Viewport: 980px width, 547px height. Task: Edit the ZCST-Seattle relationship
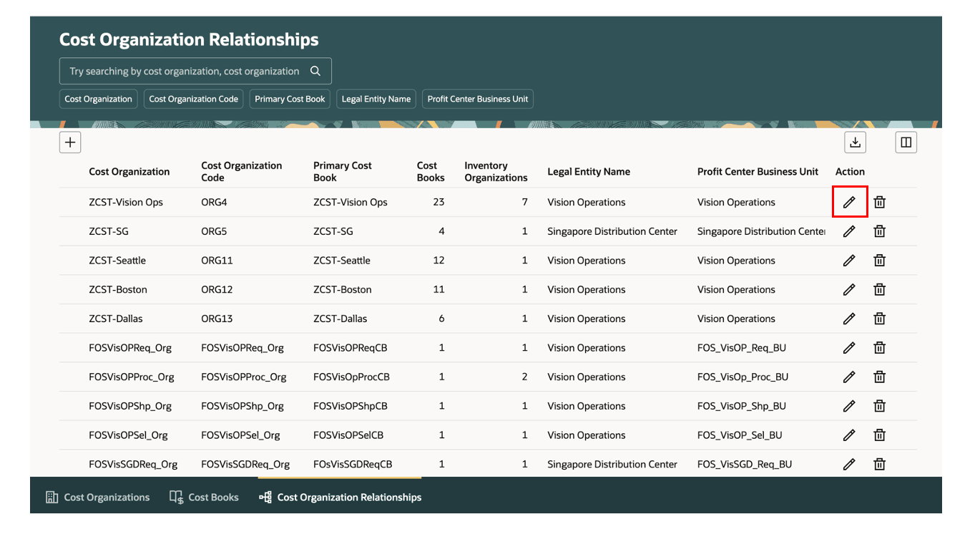[x=849, y=261]
